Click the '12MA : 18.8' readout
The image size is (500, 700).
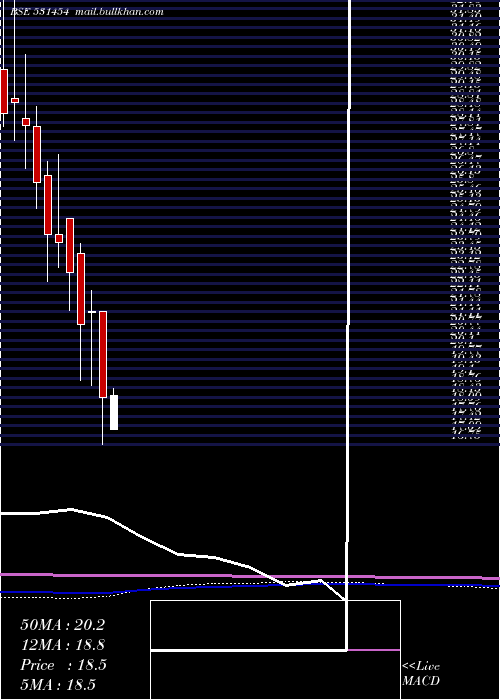pyautogui.click(x=62, y=645)
